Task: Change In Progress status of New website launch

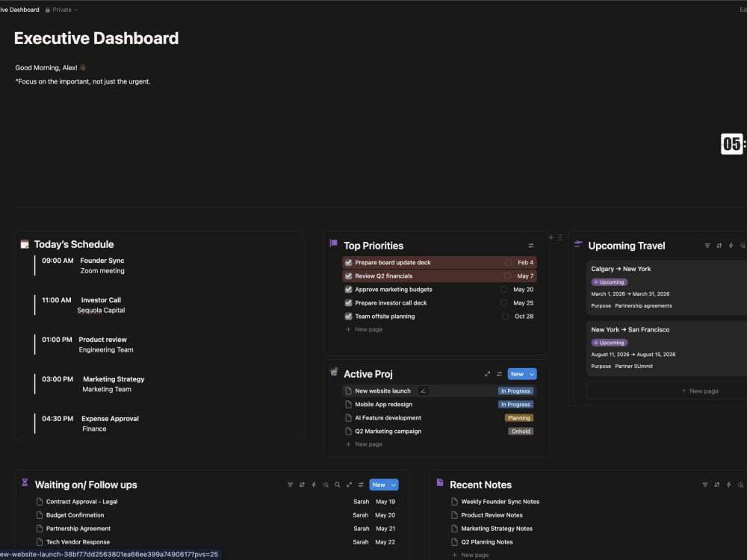Action: [x=515, y=391]
